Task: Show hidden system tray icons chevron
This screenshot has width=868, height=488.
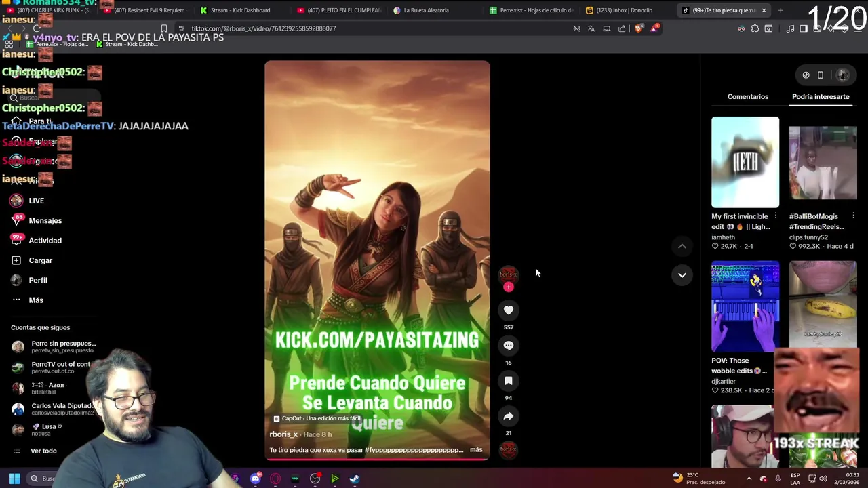Action: point(749,479)
